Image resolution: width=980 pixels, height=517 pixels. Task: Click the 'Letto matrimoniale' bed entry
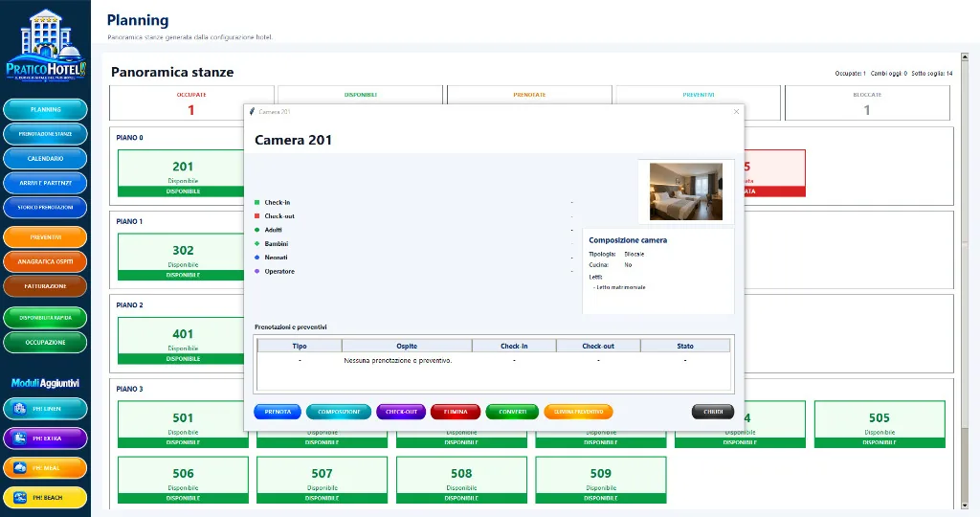(x=619, y=287)
